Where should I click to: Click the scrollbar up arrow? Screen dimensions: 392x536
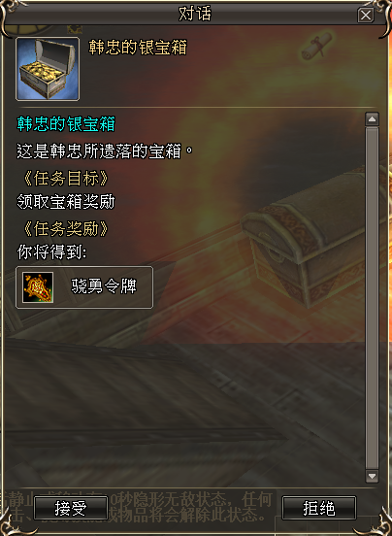(372, 119)
